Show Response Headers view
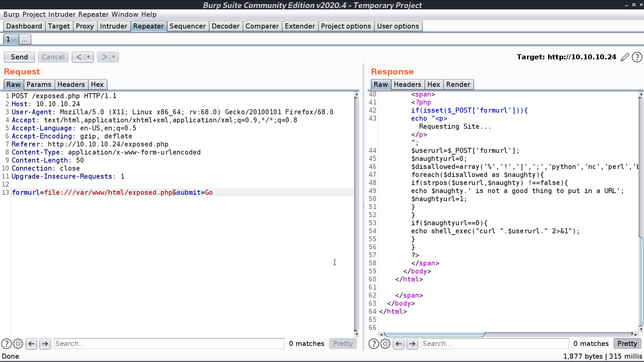644x362 pixels. [x=408, y=84]
